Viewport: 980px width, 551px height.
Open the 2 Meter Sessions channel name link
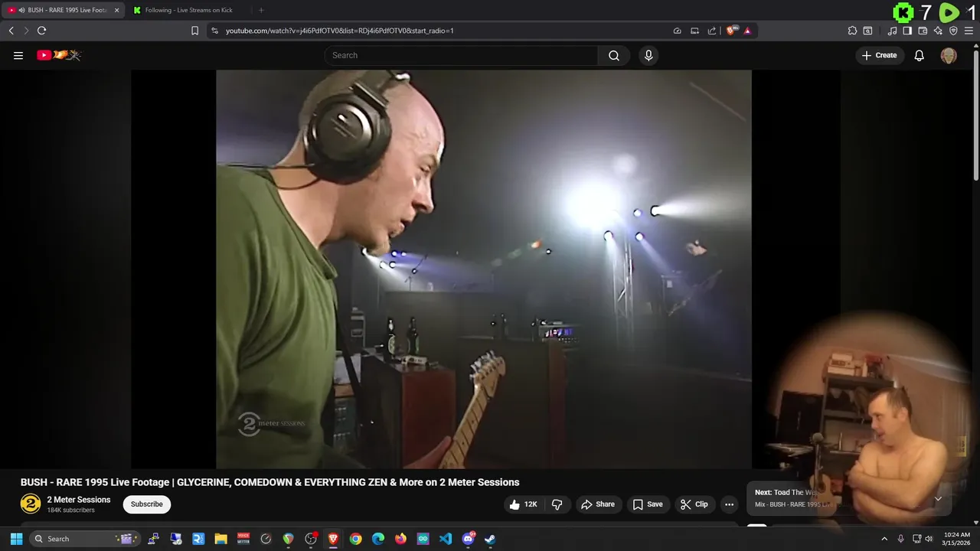pos(79,500)
